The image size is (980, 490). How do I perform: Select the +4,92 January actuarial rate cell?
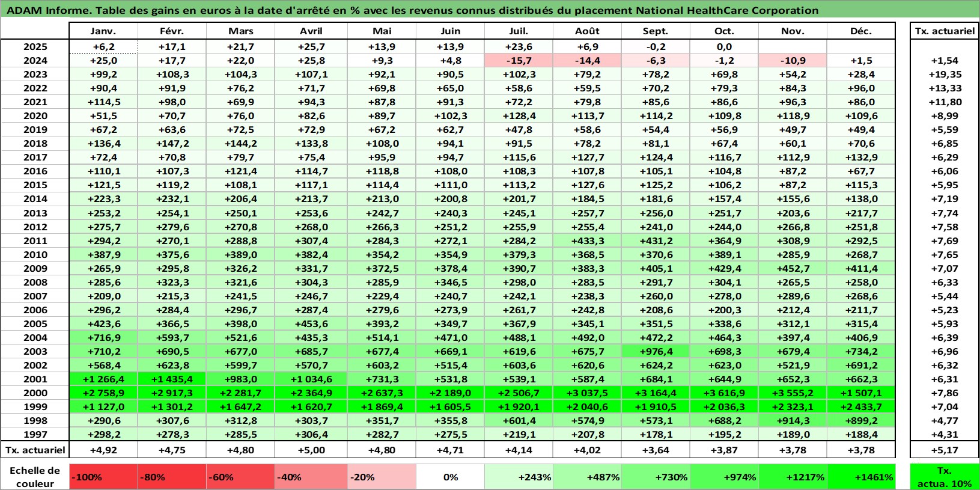104,450
